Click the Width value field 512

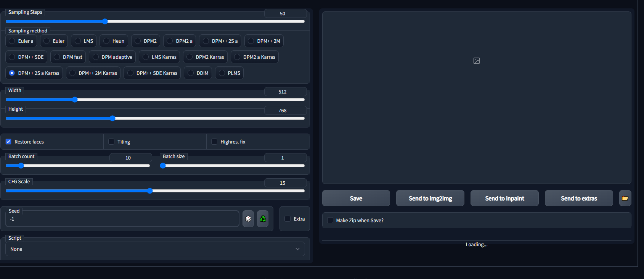(286, 92)
